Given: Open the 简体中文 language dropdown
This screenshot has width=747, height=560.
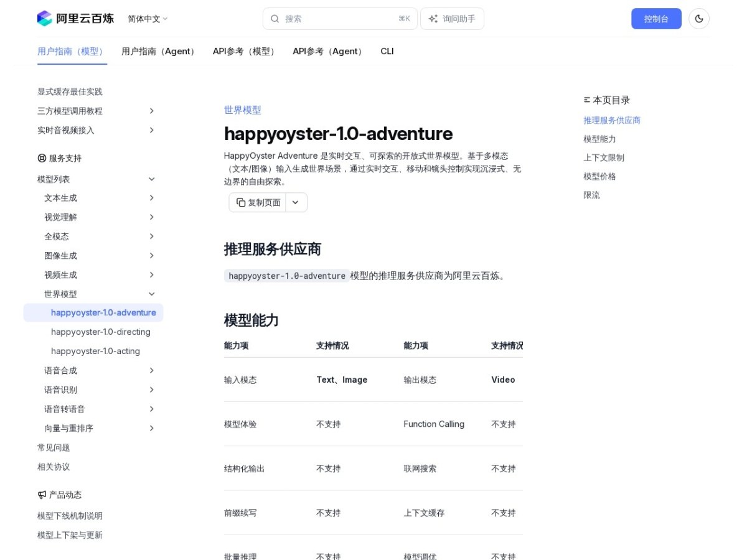Looking at the screenshot, I should point(148,19).
